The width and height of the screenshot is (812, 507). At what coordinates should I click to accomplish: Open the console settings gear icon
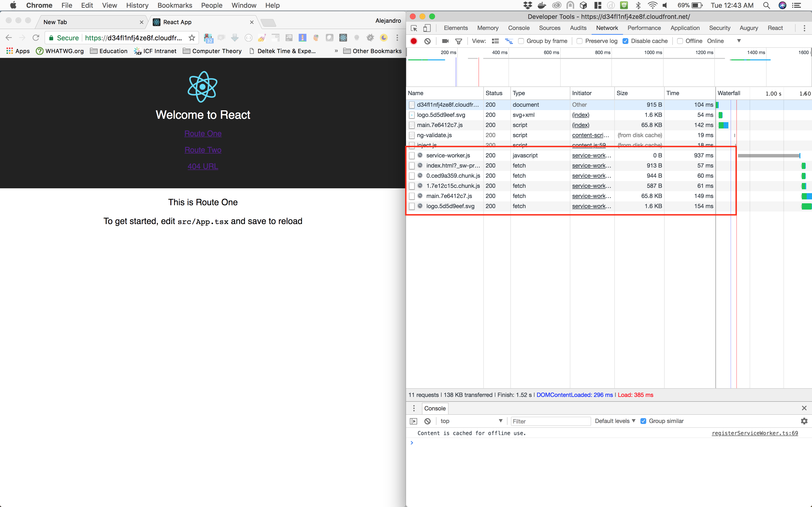coord(804,421)
